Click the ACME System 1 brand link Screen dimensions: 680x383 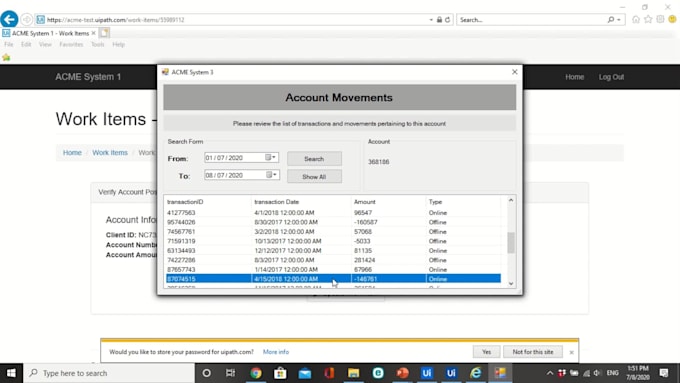click(x=88, y=77)
